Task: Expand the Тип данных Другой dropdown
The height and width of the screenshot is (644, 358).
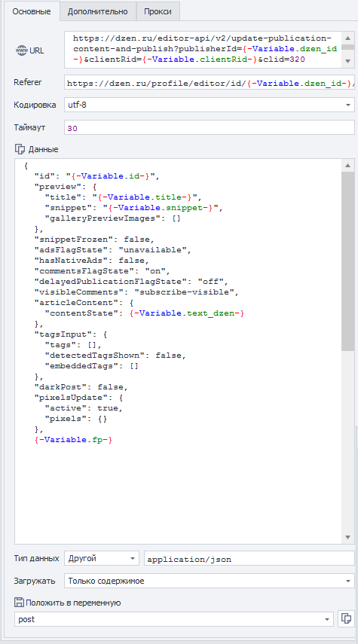Action: point(102,559)
